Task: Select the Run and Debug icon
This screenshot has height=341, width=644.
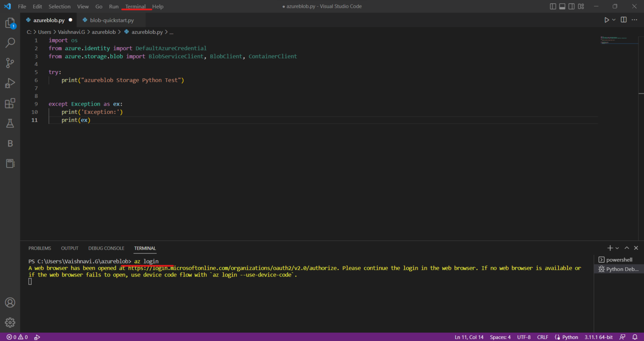Action: (10, 83)
